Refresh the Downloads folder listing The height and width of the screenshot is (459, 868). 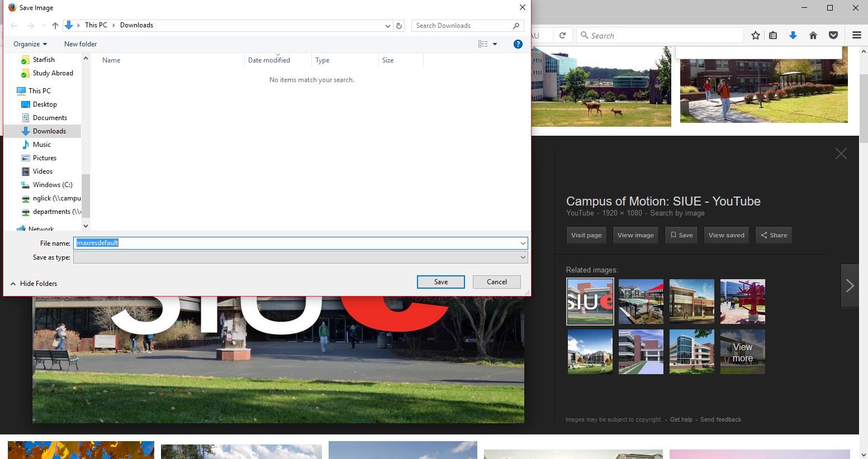pyautogui.click(x=399, y=26)
